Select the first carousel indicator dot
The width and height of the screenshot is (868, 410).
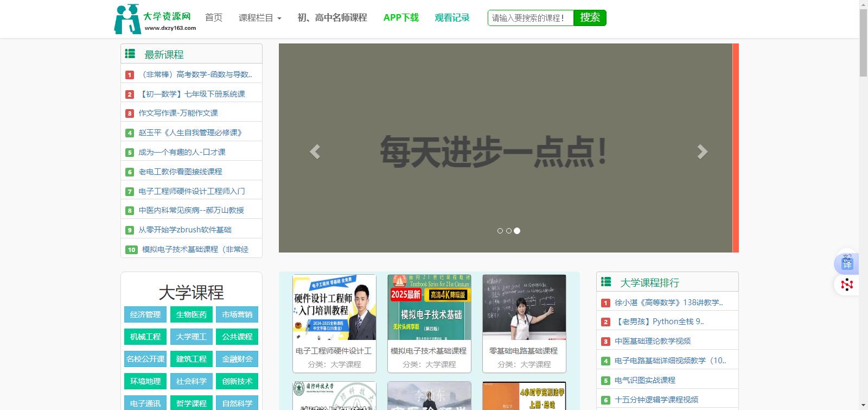[500, 231]
